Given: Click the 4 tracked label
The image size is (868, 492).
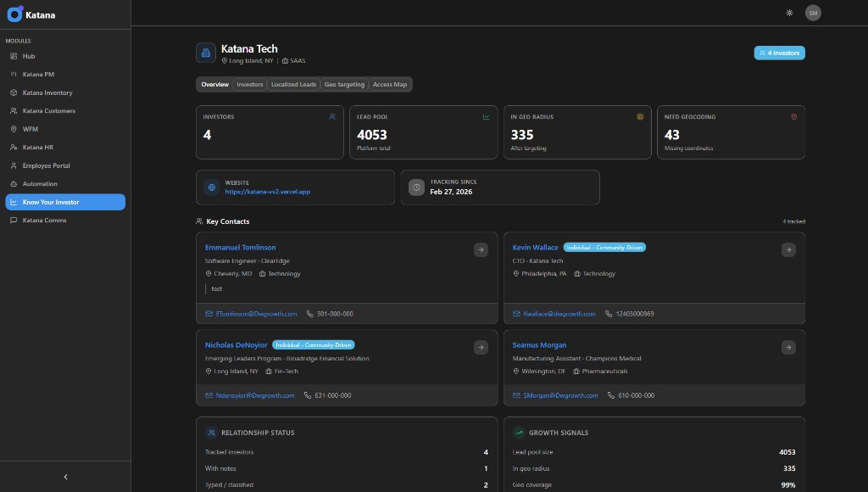Looking at the screenshot, I should pyautogui.click(x=793, y=221).
